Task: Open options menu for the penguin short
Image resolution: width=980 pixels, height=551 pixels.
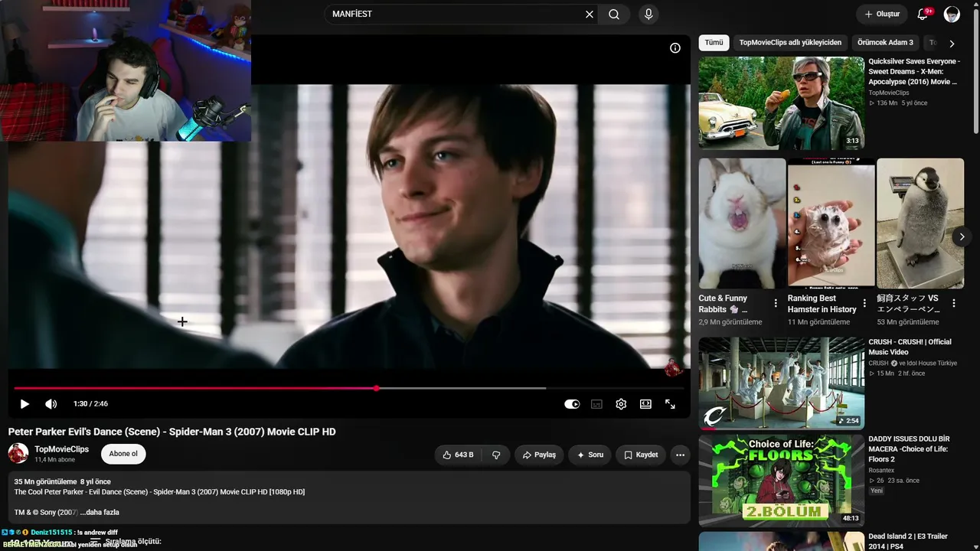Action: pyautogui.click(x=954, y=303)
